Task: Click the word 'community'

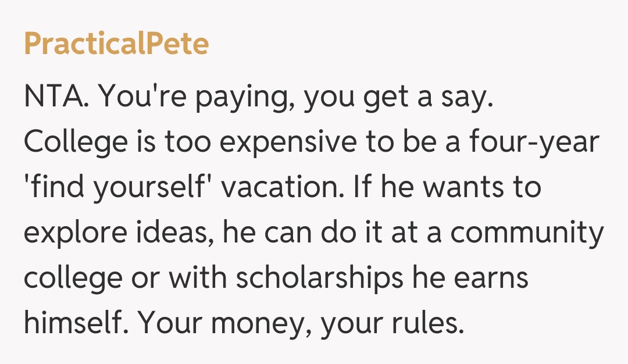Action: 527,233
